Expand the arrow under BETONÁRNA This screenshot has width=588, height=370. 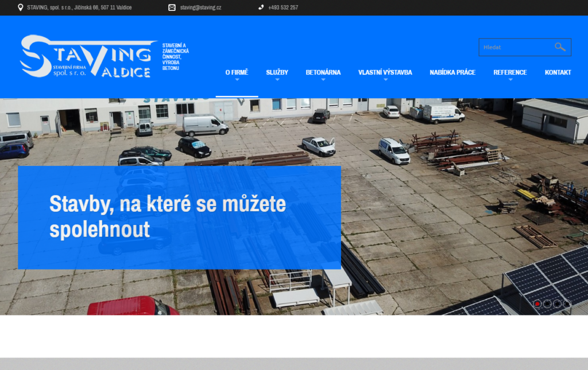tap(323, 80)
